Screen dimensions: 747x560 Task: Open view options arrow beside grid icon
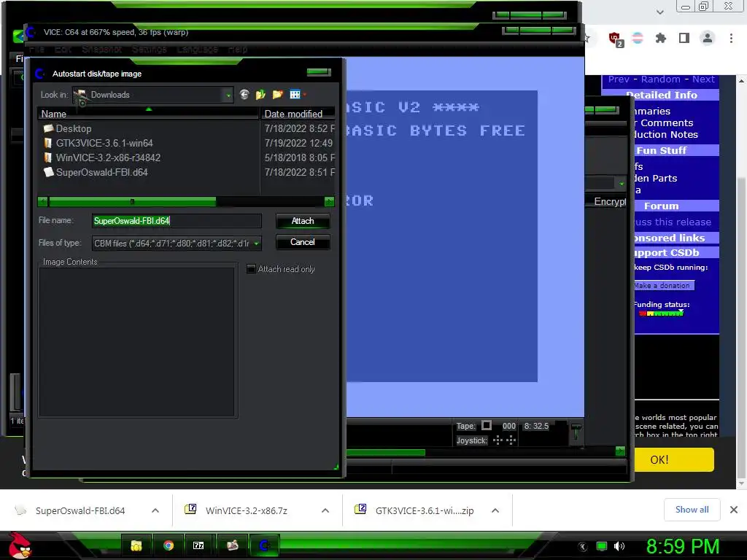tap(304, 94)
